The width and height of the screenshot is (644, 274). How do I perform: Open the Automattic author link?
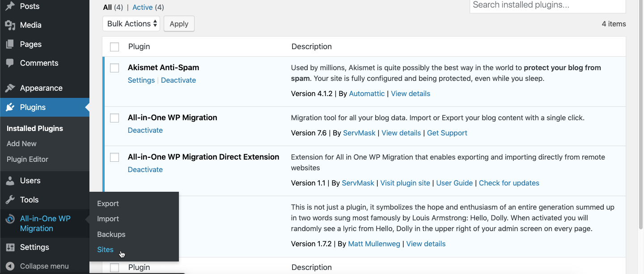(x=367, y=93)
